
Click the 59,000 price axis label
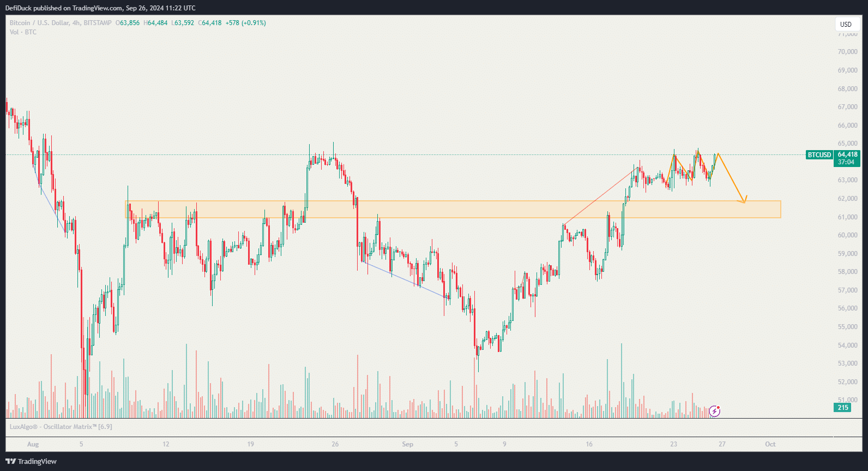(848, 254)
